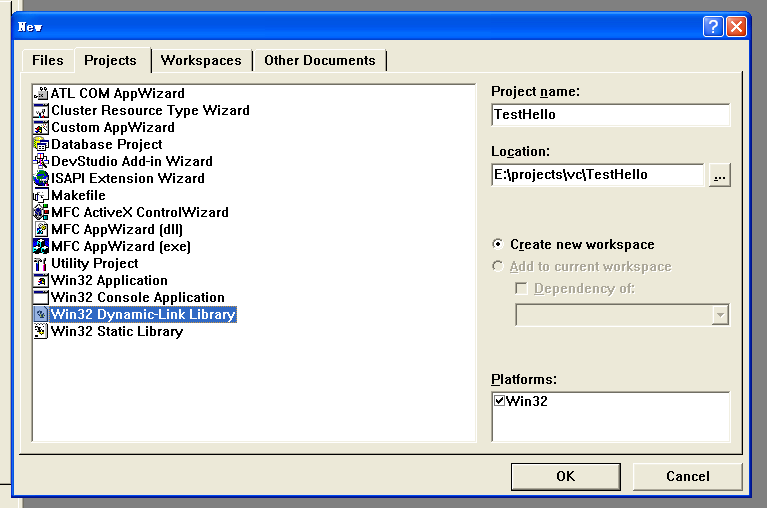Select Win32 Application entry
This screenshot has width=767, height=508.
(x=110, y=281)
